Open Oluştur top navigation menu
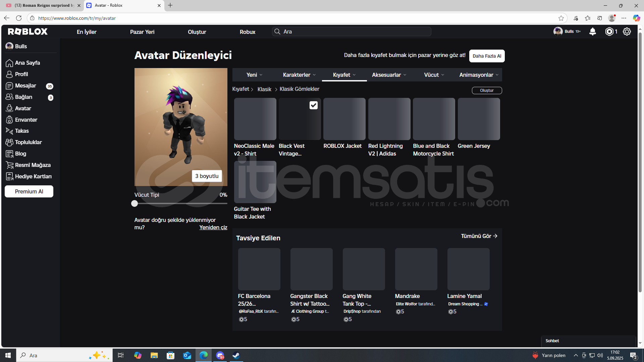Viewport: 644px width, 362px height. click(197, 32)
